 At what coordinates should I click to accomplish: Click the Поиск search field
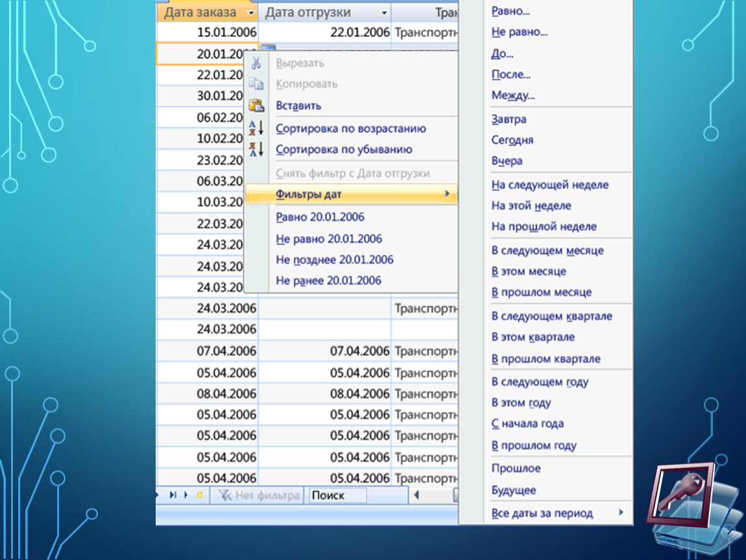coord(338,495)
